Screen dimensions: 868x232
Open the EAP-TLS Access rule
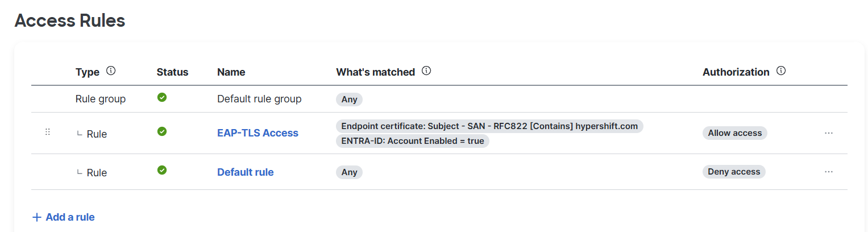tap(258, 133)
